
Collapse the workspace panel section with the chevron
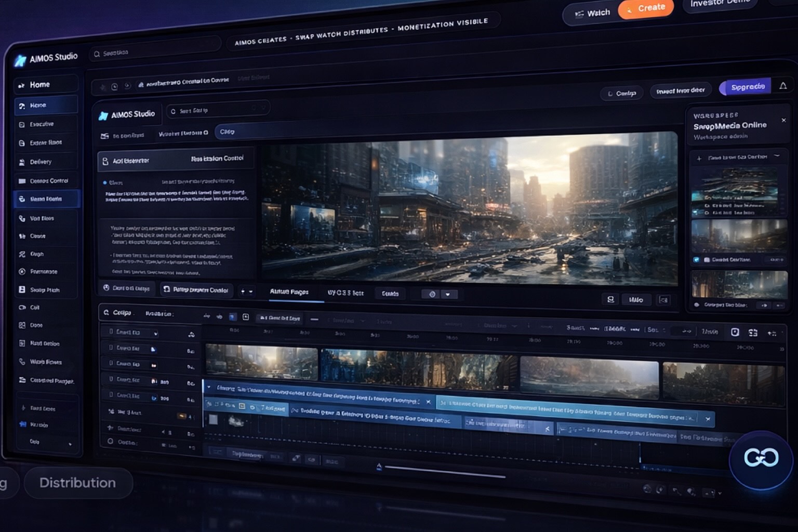777,156
